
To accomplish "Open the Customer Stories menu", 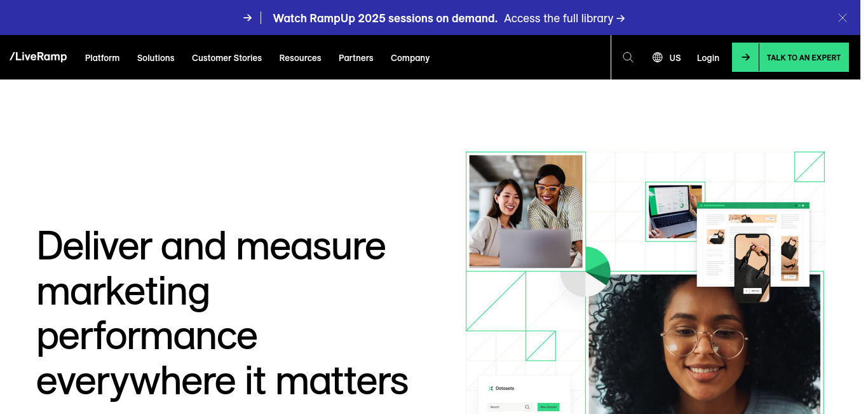I will (x=227, y=58).
